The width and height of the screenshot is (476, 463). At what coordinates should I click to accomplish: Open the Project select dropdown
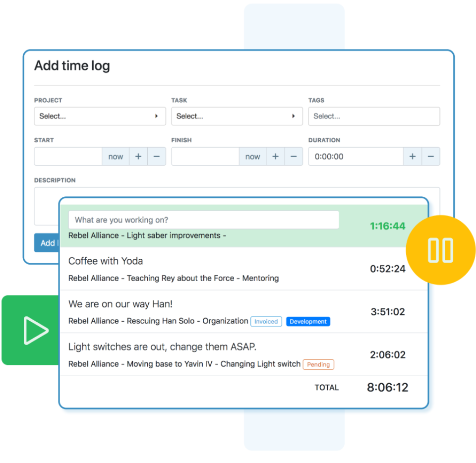click(x=100, y=116)
